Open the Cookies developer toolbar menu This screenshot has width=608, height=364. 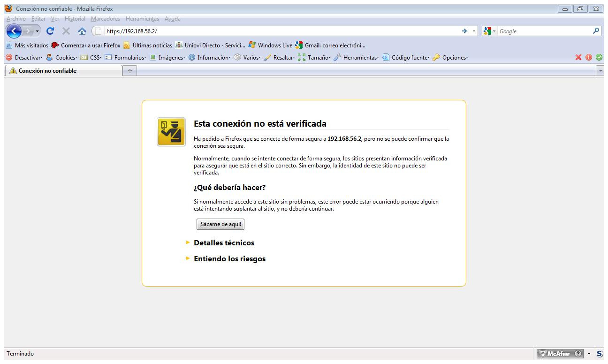(x=61, y=58)
